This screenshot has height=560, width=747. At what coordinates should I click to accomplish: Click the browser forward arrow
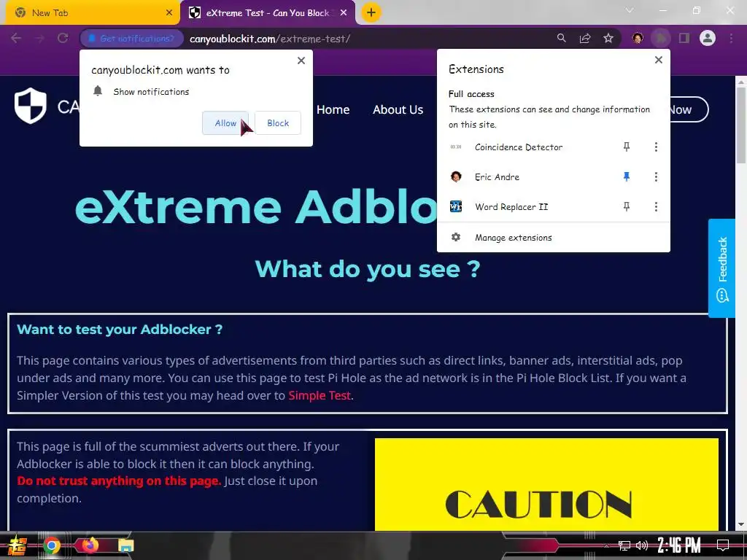(x=39, y=38)
